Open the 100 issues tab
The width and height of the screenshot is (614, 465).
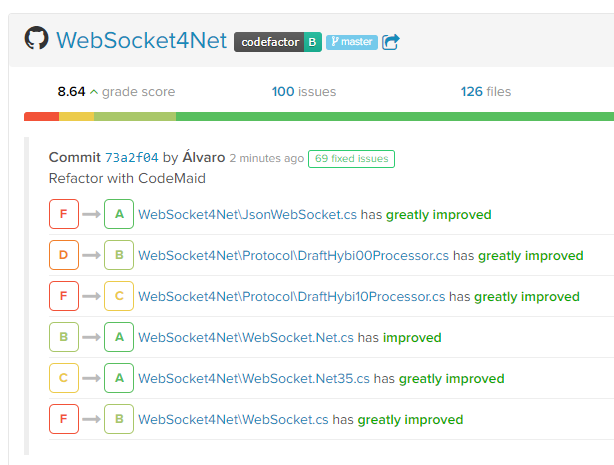tap(304, 92)
